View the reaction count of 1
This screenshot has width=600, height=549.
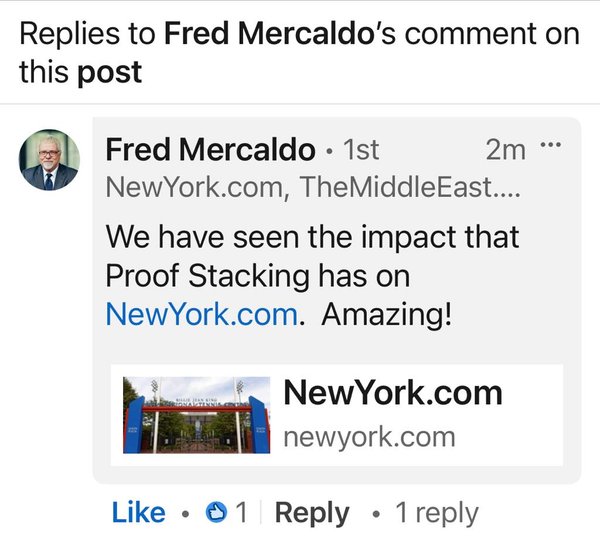(x=241, y=513)
